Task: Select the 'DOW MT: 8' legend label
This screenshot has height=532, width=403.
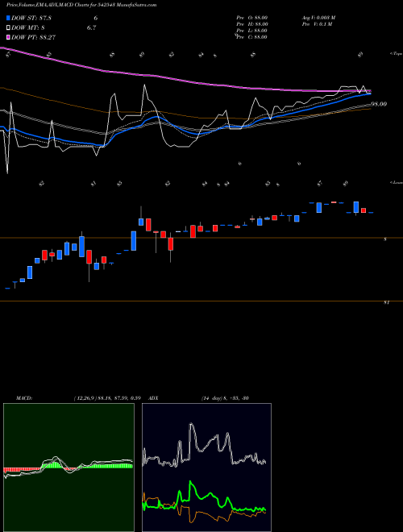Action: pyautogui.click(x=28, y=28)
